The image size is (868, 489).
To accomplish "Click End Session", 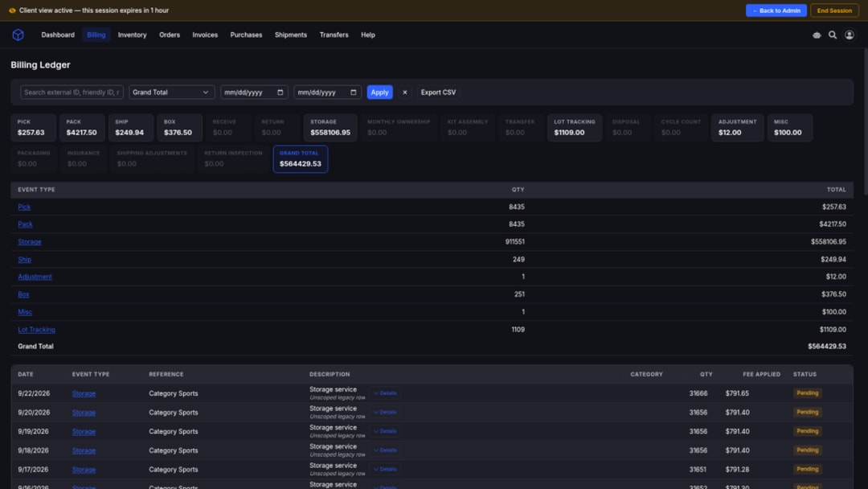I will point(834,10).
